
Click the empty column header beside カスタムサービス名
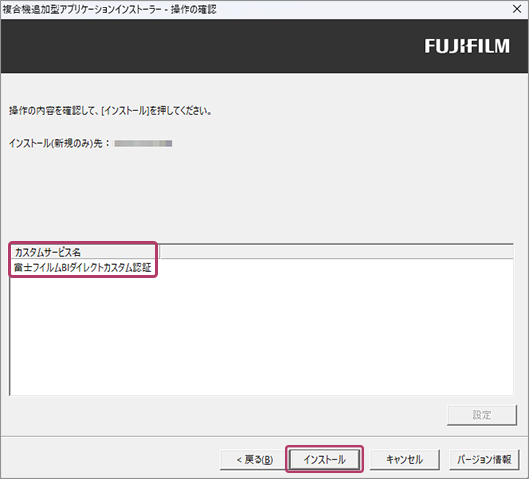(x=336, y=252)
